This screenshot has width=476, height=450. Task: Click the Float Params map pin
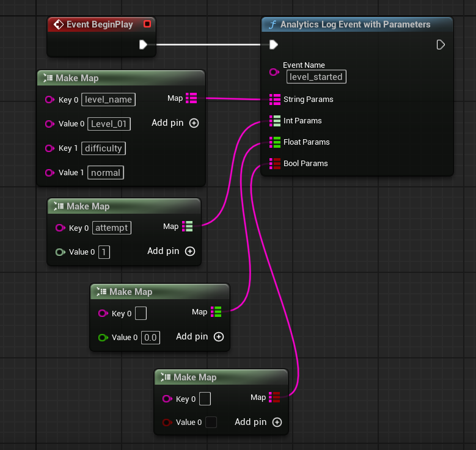click(274, 142)
